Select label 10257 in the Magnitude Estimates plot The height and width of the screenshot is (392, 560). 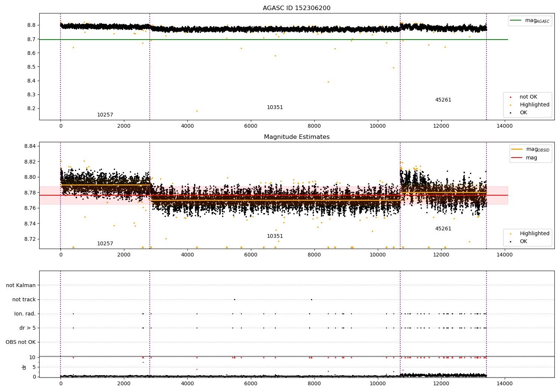tap(105, 244)
